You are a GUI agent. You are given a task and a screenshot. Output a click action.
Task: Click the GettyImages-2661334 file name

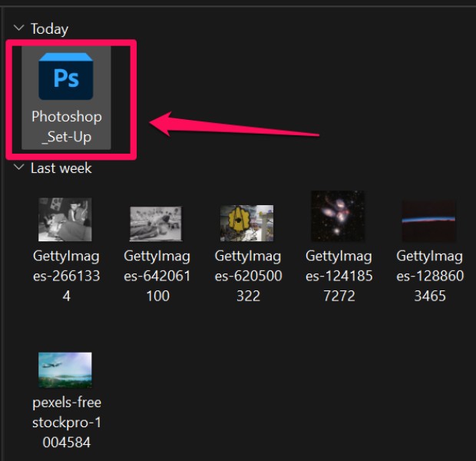click(x=67, y=276)
